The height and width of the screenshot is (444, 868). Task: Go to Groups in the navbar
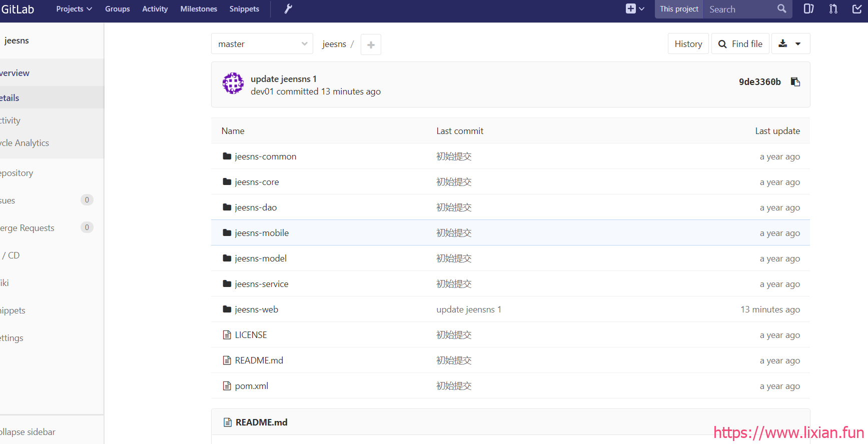118,9
